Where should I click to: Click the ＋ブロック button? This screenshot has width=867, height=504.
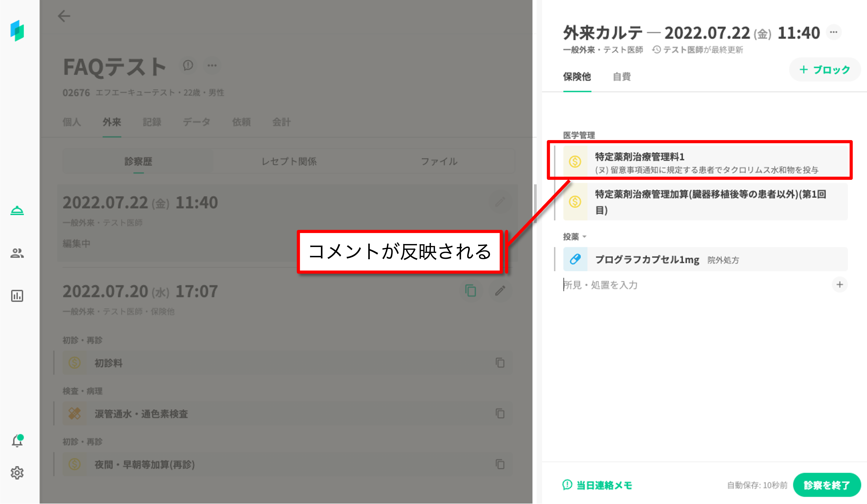(x=825, y=70)
